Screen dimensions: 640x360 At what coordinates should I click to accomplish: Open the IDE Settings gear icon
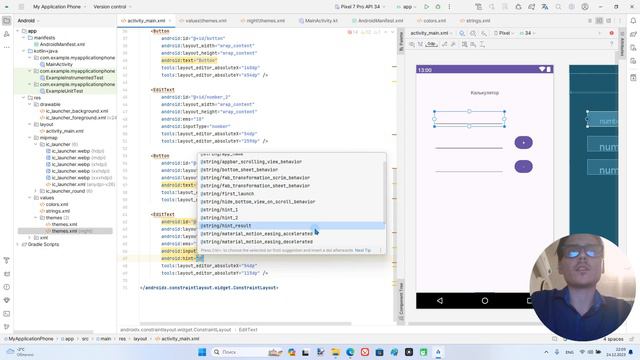(x=571, y=7)
